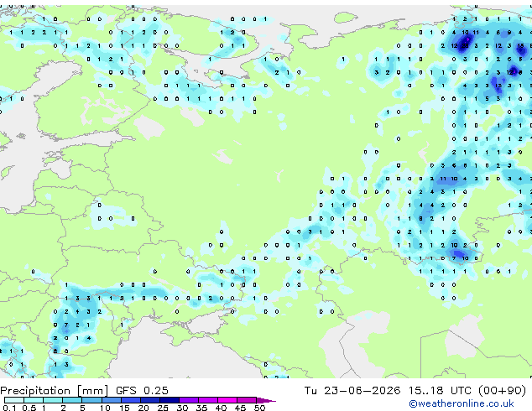Image resolution: width=532 pixels, height=411 pixels.
Task: Click the "GFS 0.25" model label
Action: (x=142, y=391)
